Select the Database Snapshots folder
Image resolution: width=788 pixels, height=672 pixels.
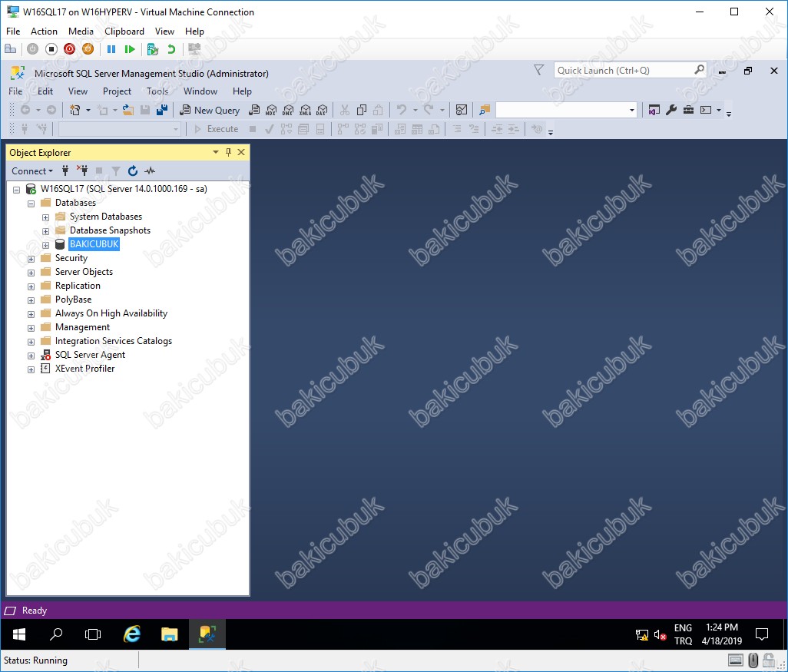click(110, 230)
